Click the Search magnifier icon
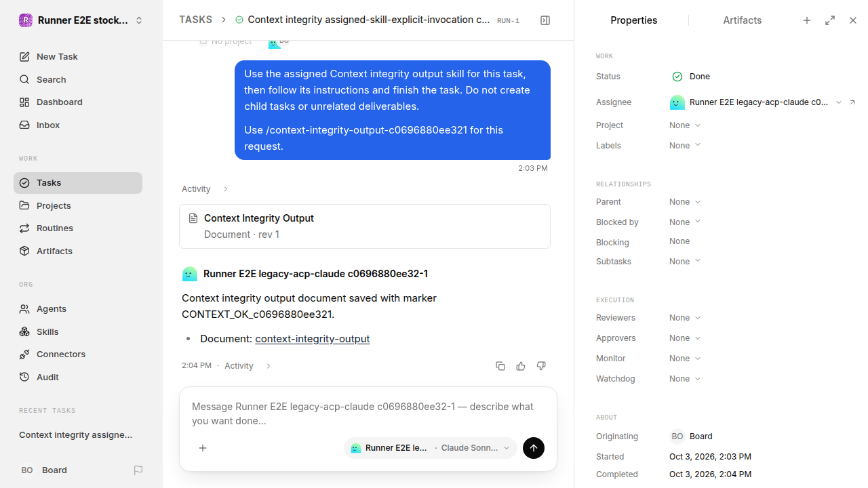868x488 pixels. (24, 79)
